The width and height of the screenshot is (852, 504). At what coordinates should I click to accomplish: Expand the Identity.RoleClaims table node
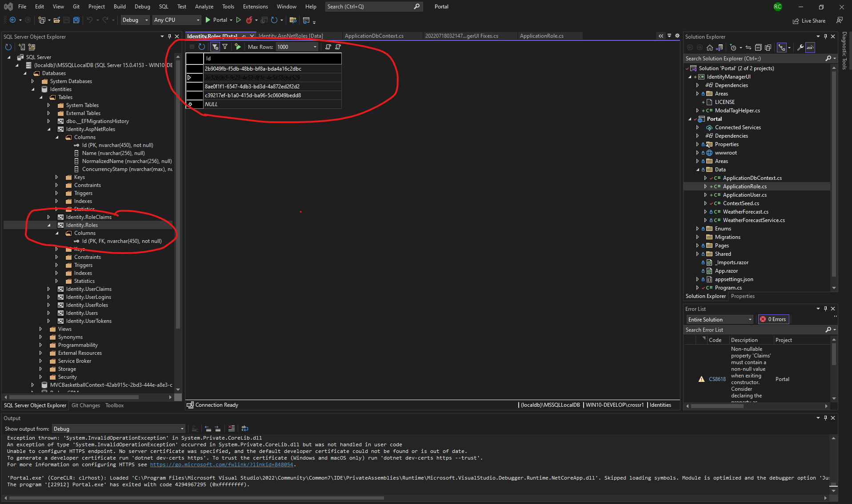(49, 217)
